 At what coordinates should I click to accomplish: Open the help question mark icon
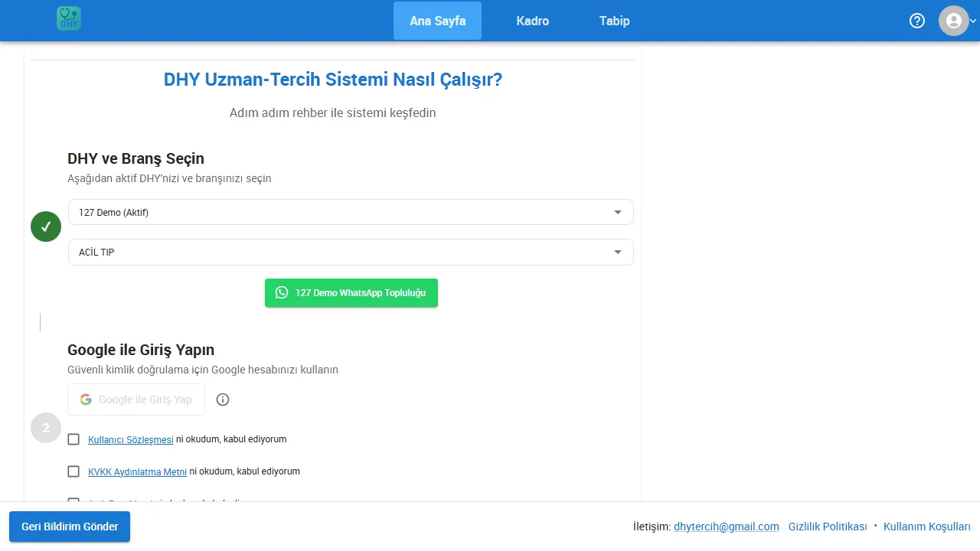point(916,21)
